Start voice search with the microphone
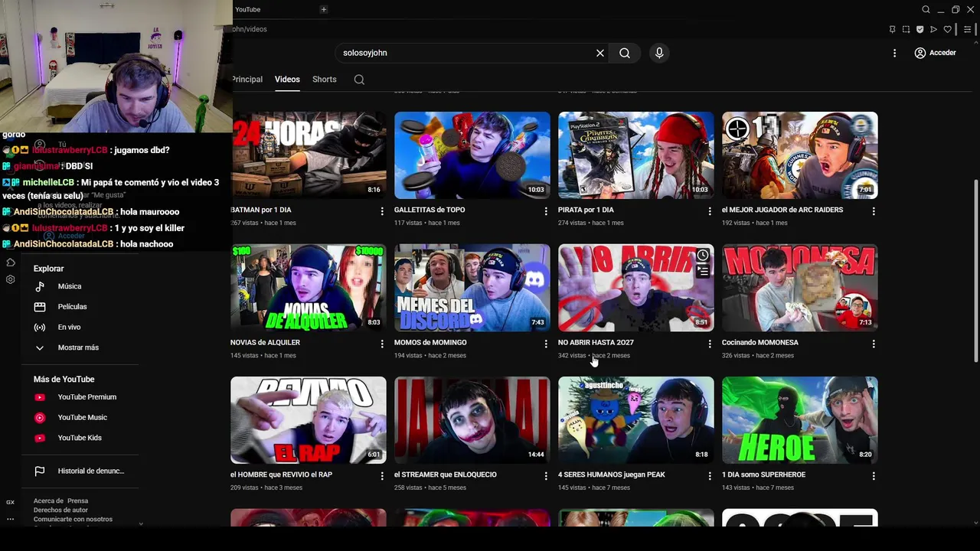 (659, 53)
